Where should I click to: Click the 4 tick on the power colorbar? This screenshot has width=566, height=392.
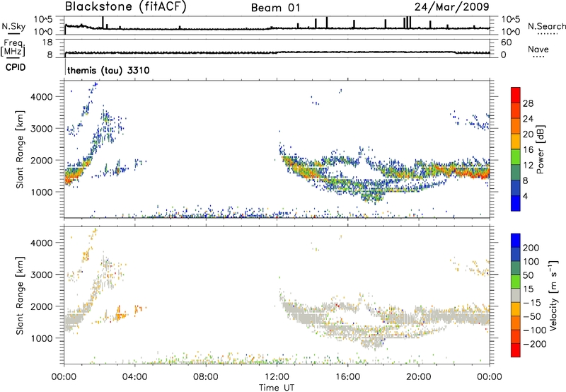[526, 196]
